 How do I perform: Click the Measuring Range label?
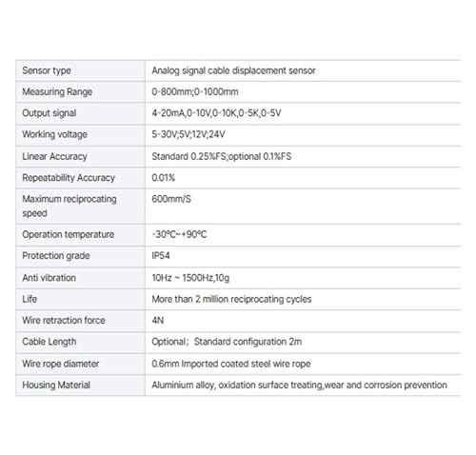[x=57, y=92]
